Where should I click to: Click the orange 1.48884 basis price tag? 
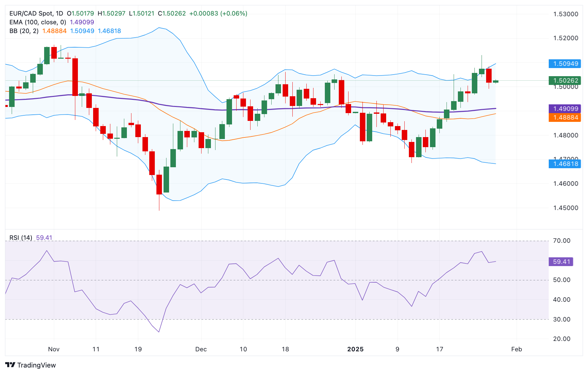coord(565,118)
